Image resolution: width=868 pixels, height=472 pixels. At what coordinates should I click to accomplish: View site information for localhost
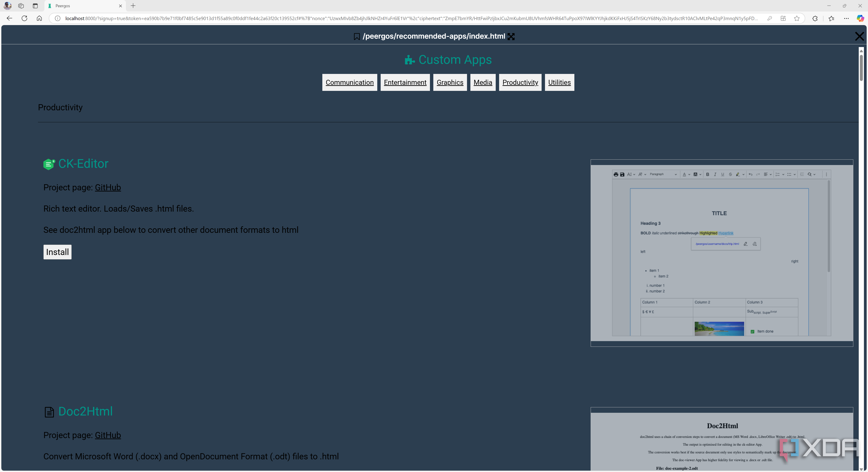pyautogui.click(x=58, y=18)
